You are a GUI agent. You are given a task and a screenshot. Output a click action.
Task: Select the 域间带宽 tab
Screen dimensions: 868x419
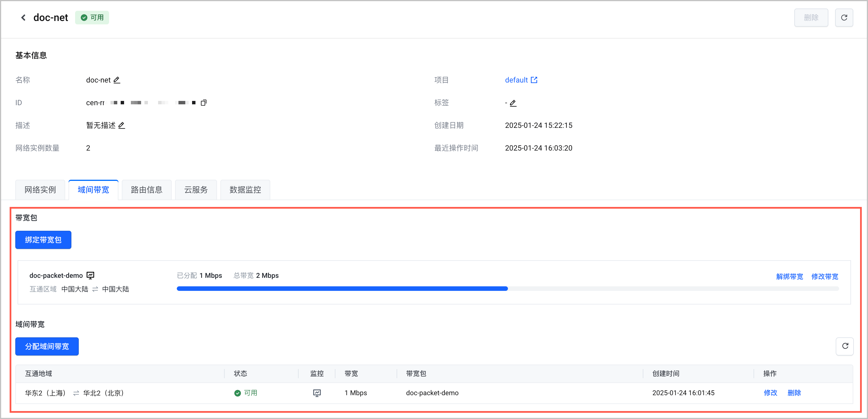pyautogui.click(x=93, y=190)
